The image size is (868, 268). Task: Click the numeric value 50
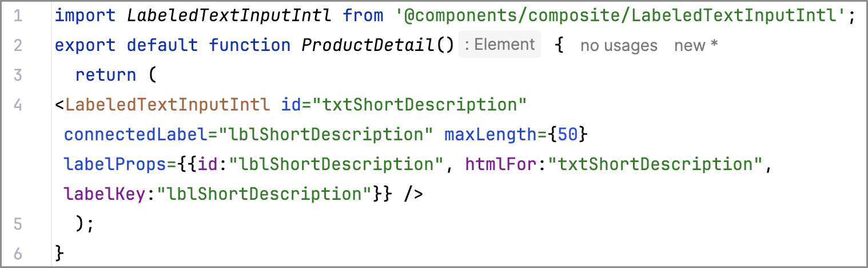point(567,135)
